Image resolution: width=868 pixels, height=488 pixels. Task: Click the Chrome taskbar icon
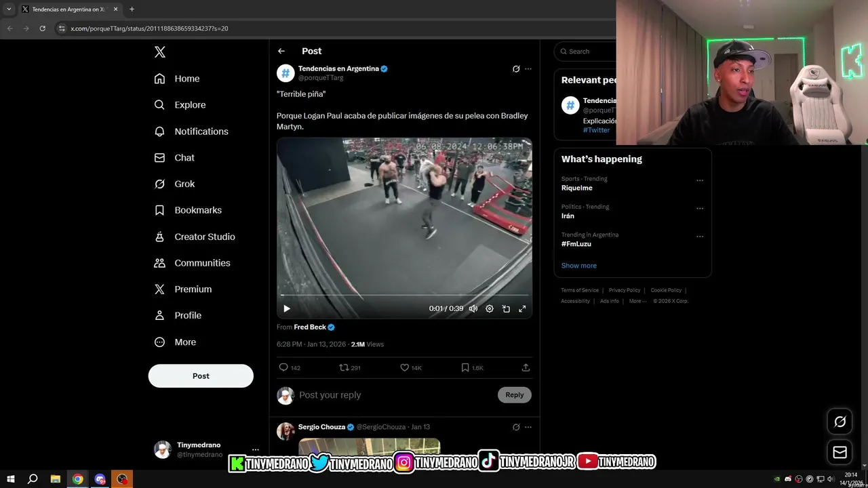click(x=78, y=479)
